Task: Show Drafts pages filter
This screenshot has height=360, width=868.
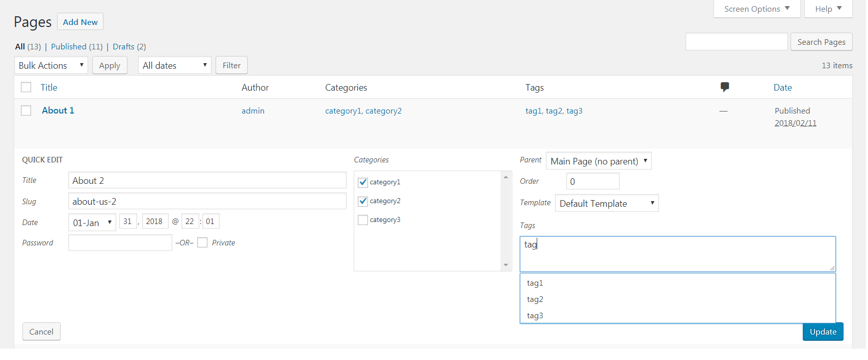Action: coord(123,46)
